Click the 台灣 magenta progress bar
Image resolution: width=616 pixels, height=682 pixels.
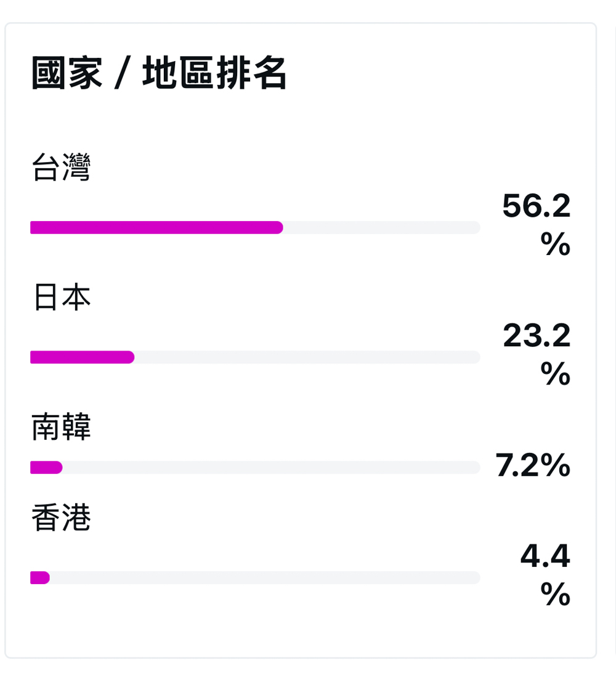156,227
